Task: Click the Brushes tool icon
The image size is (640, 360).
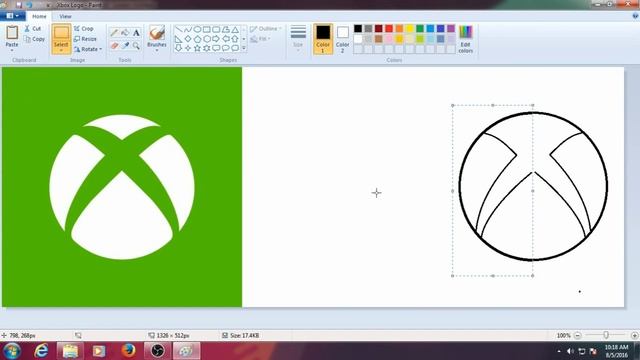Action: pyautogui.click(x=157, y=33)
